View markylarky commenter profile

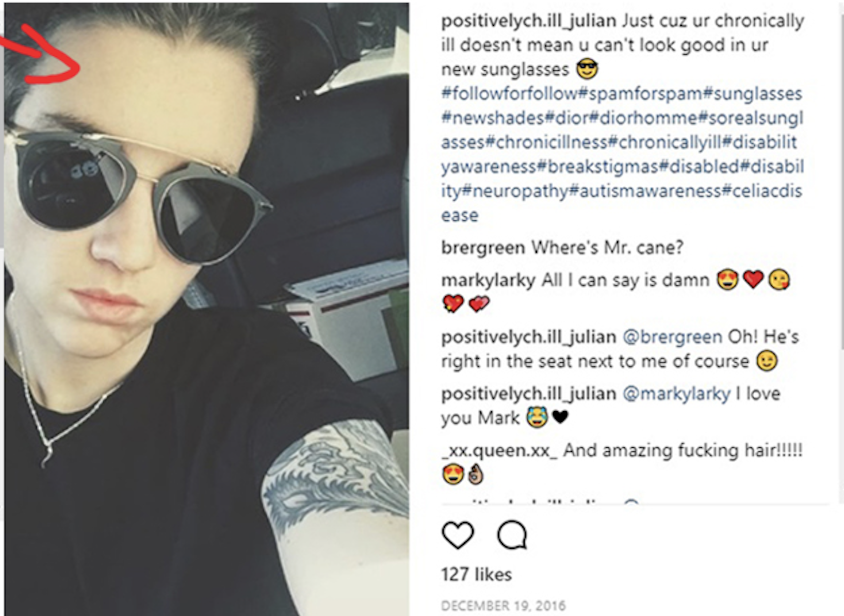pyautogui.click(x=488, y=281)
